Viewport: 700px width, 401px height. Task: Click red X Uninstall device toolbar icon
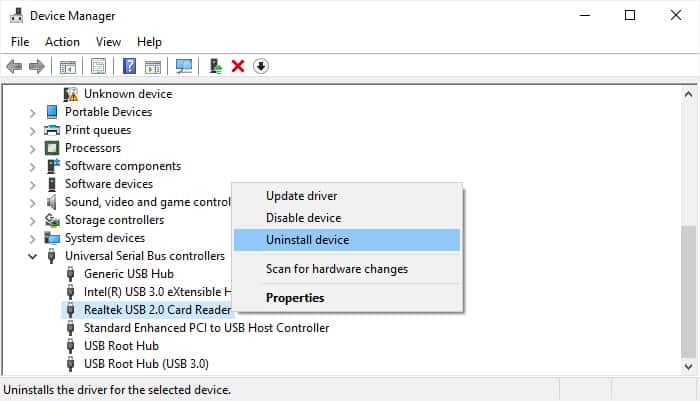click(x=238, y=67)
